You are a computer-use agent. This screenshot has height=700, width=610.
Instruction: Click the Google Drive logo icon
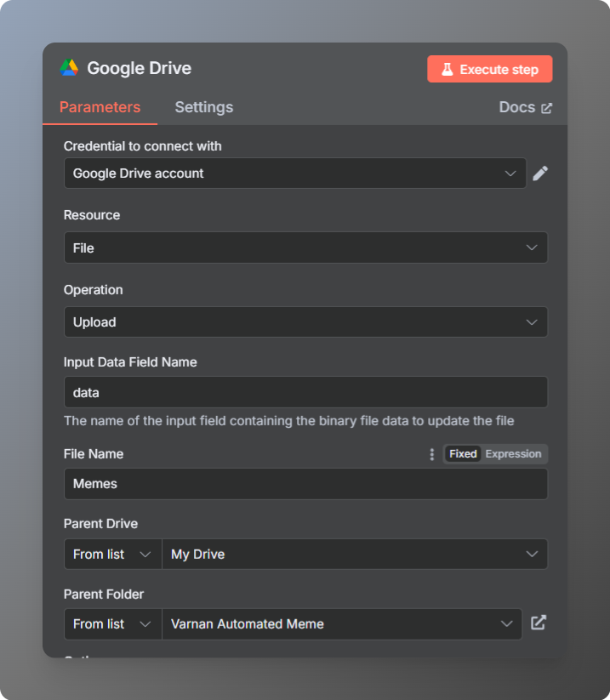pos(69,68)
